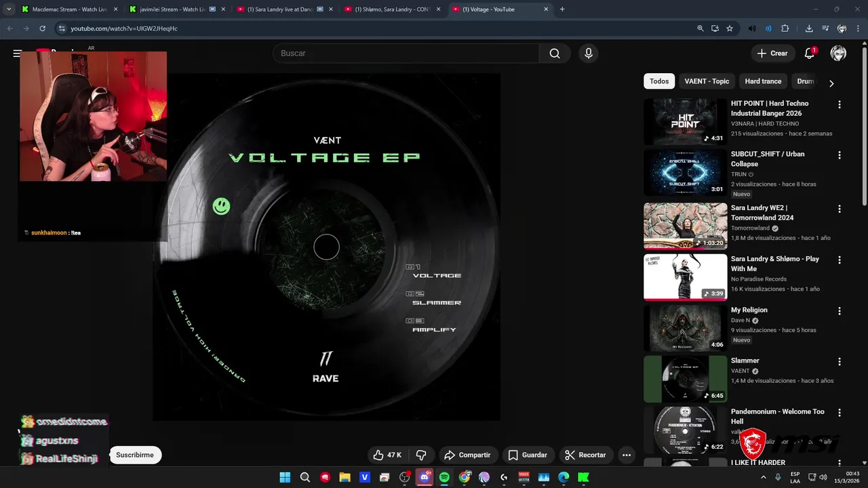Open options for Sara Landry WE2 video
The image size is (868, 488).
tap(840, 209)
